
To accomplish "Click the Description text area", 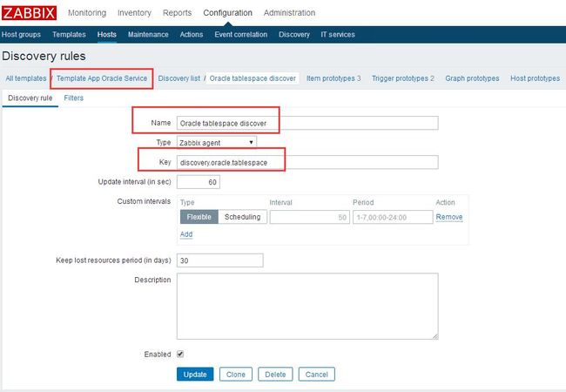I will (307, 306).
